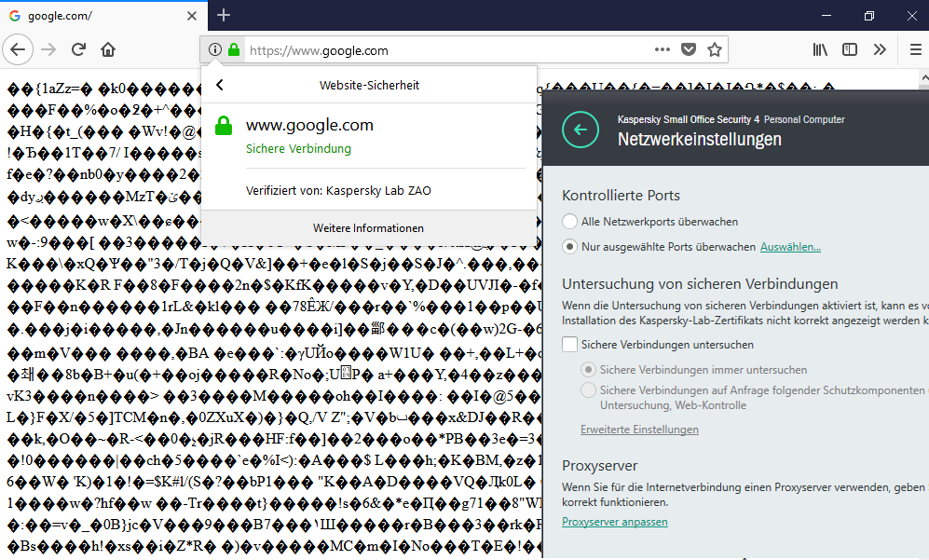
Task: Open page actions three-dots menu
Action: 663,50
